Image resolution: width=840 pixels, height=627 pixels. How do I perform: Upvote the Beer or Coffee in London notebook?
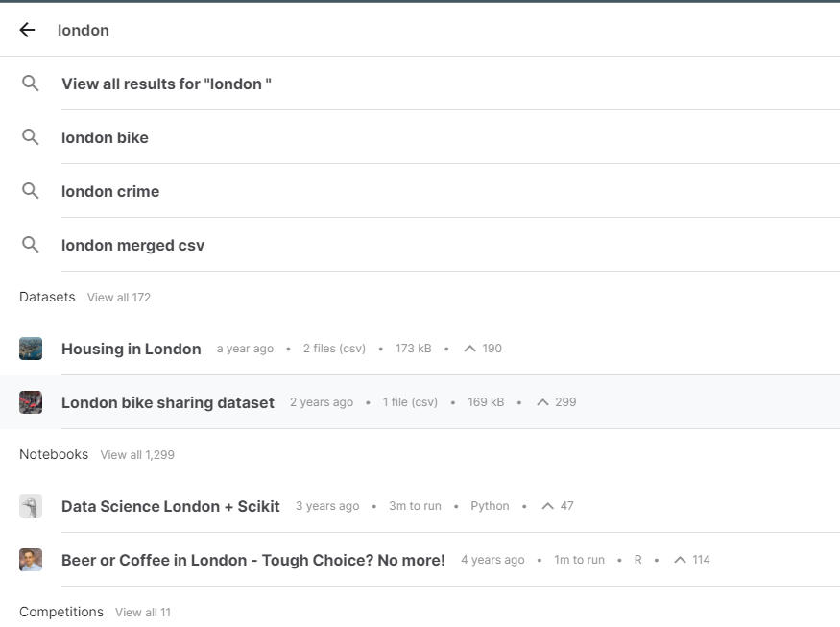(680, 559)
